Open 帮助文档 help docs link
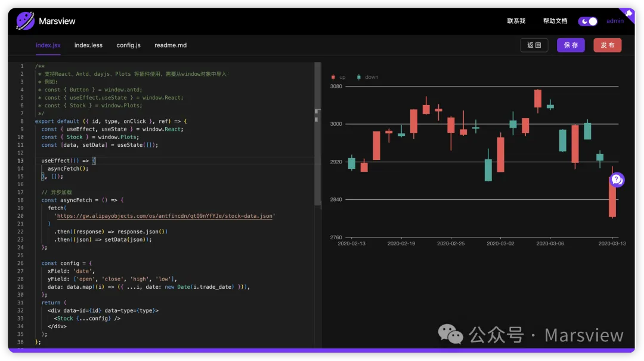The image size is (644, 361). [555, 21]
